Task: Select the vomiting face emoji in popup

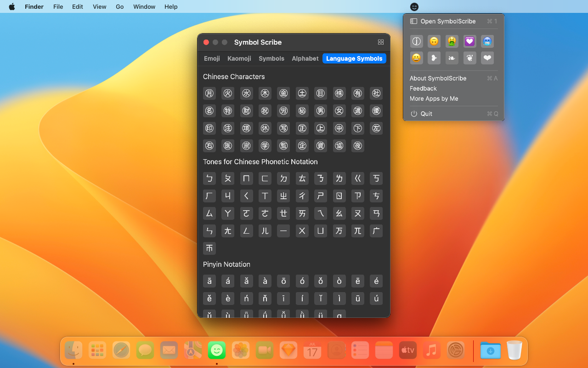Action: pos(452,41)
